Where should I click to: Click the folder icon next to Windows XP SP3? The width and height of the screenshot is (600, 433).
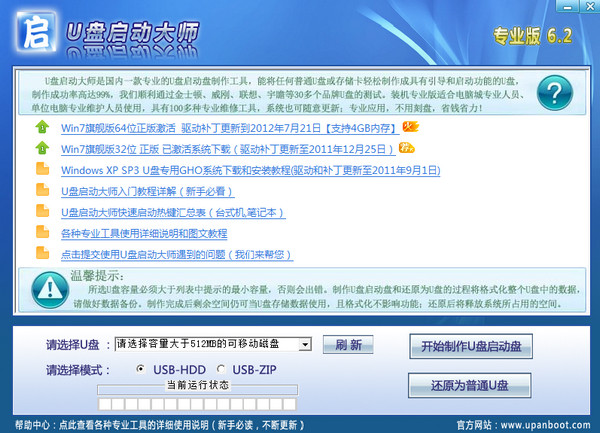41,170
